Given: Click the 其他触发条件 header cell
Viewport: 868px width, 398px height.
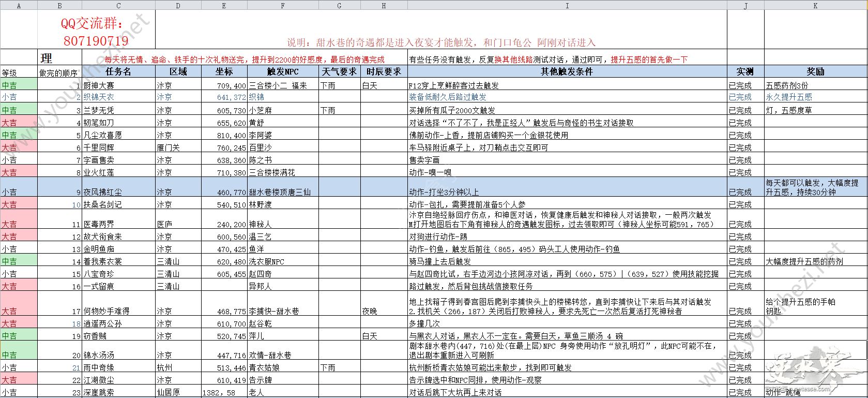Looking at the screenshot, I should click(x=567, y=71).
